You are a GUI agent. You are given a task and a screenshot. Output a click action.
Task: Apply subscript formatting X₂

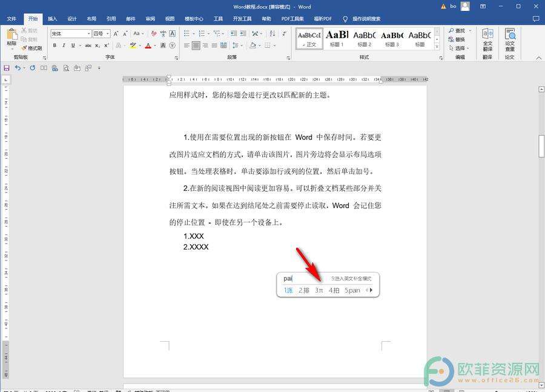[97, 45]
